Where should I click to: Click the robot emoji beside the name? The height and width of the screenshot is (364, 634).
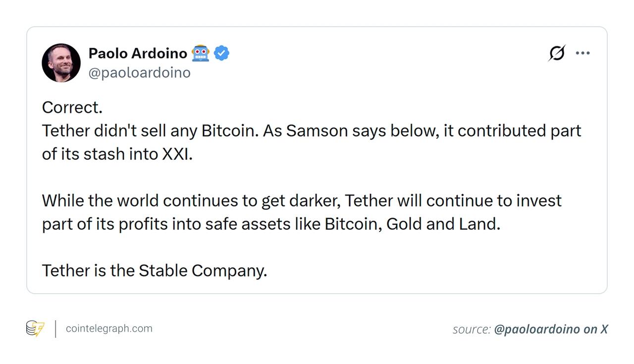tap(200, 53)
